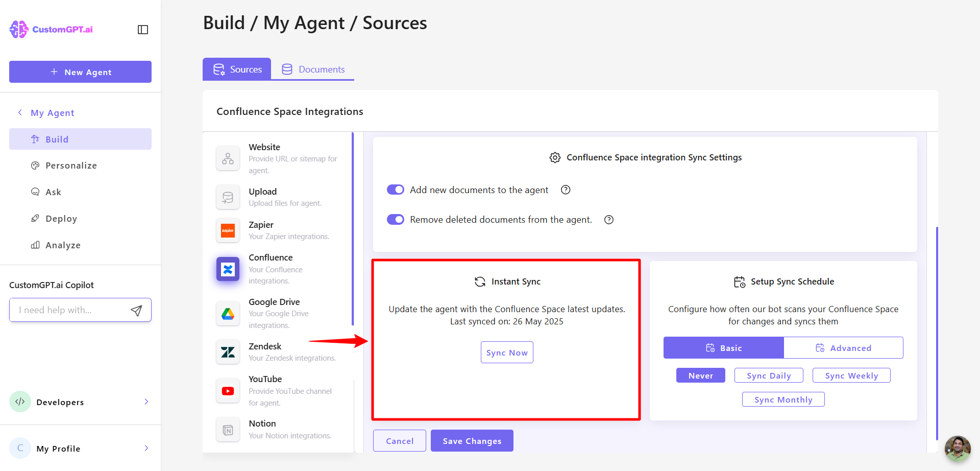Click the Analyze chart icon
This screenshot has height=471, width=980.
pyautogui.click(x=35, y=245)
